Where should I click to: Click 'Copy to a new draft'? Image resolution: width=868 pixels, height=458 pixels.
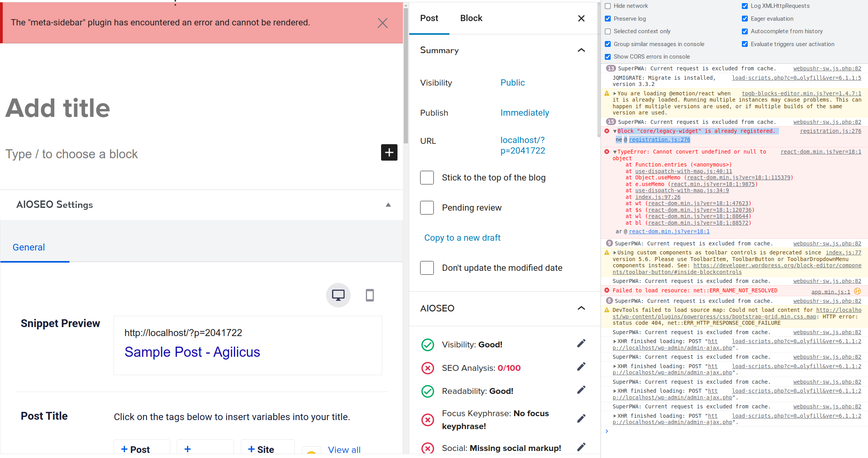tap(462, 238)
